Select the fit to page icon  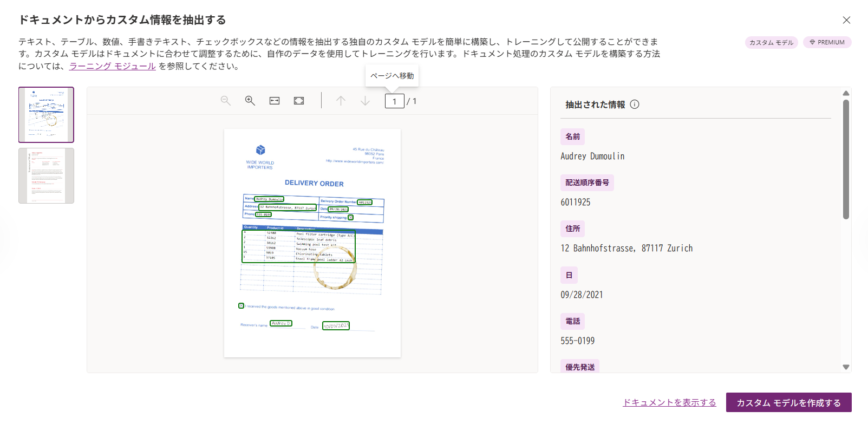tap(299, 101)
